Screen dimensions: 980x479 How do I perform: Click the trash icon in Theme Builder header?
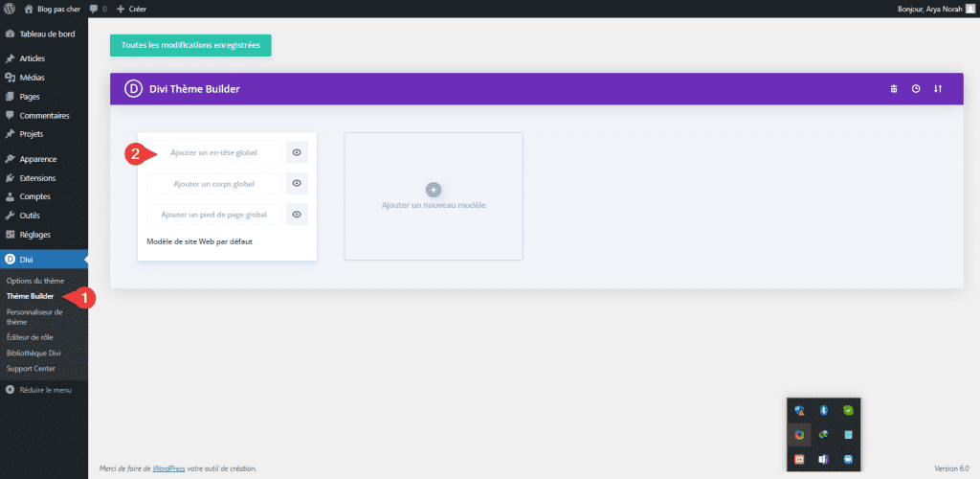(x=894, y=89)
